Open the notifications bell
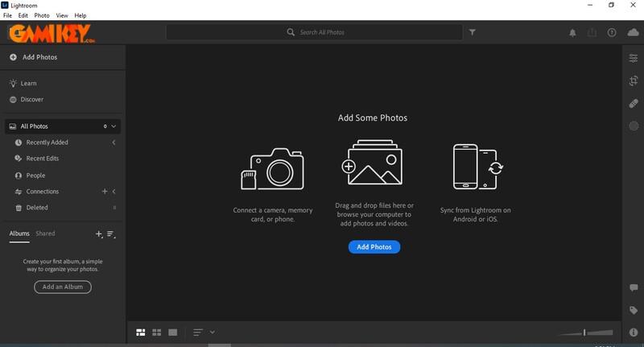This screenshot has width=644, height=347. click(x=572, y=33)
